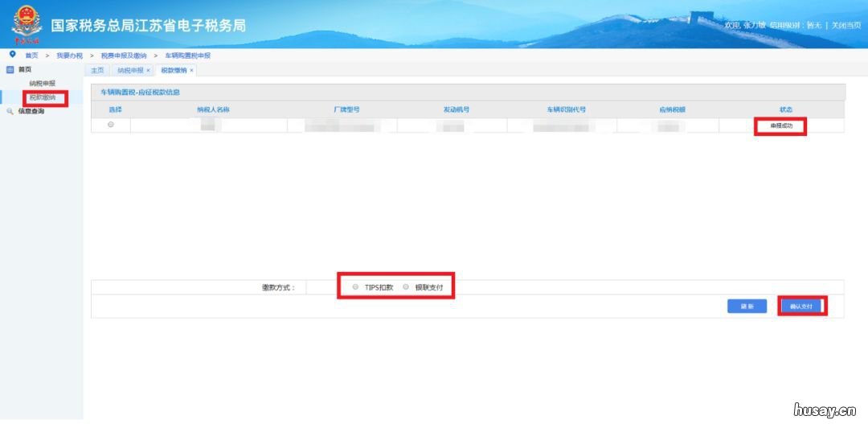The height and width of the screenshot is (424, 868).
Task: Open 税款缴纳 in the sidebar
Action: tap(43, 97)
